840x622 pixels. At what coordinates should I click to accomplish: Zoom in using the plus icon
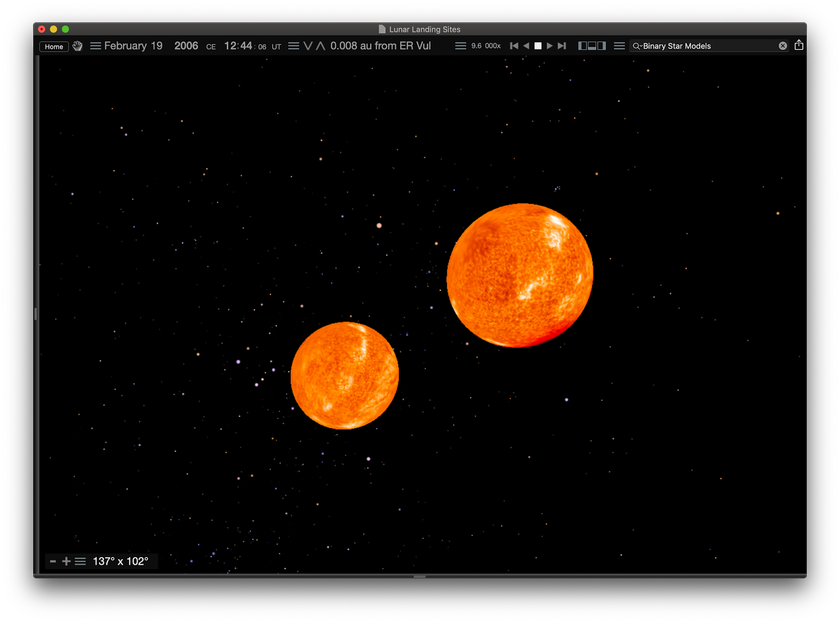(66, 561)
